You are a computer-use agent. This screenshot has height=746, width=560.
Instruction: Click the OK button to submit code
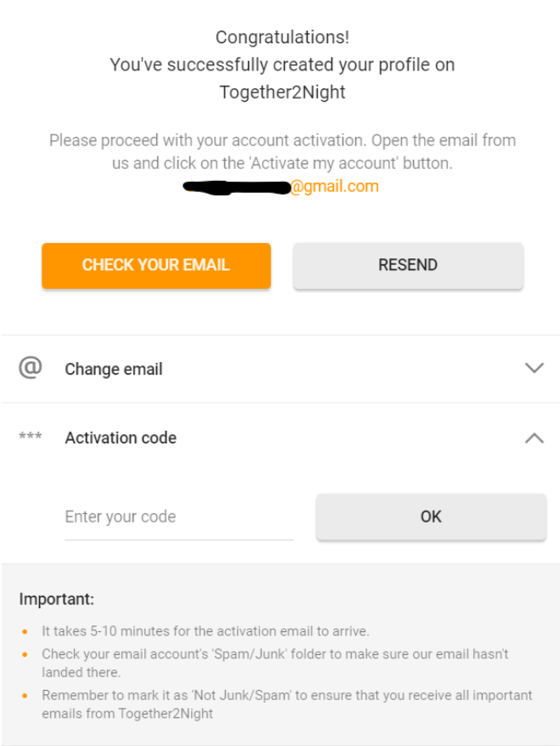coord(431,516)
